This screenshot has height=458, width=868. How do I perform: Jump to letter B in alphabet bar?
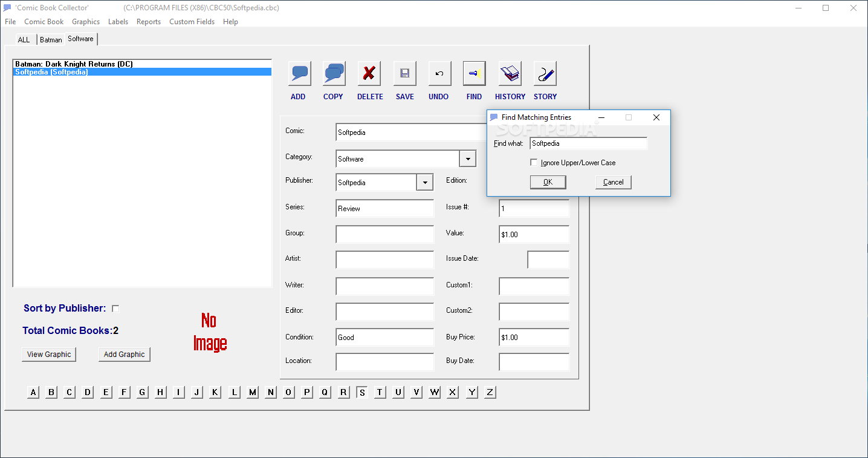51,392
